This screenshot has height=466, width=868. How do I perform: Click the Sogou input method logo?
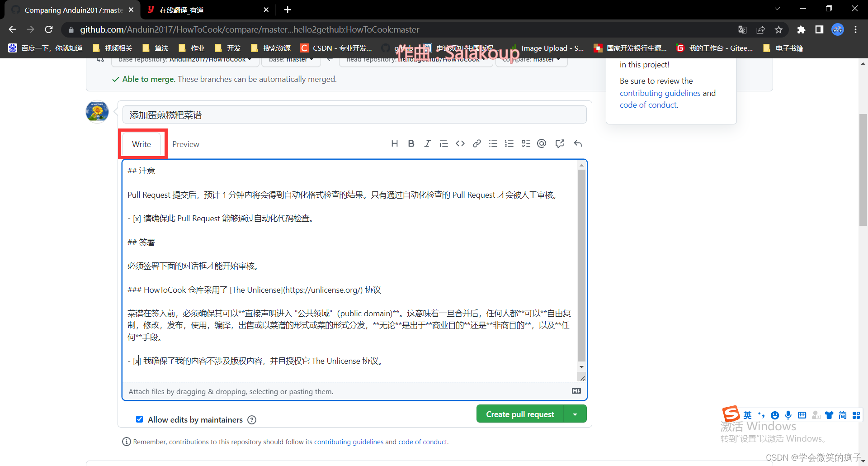(731, 414)
